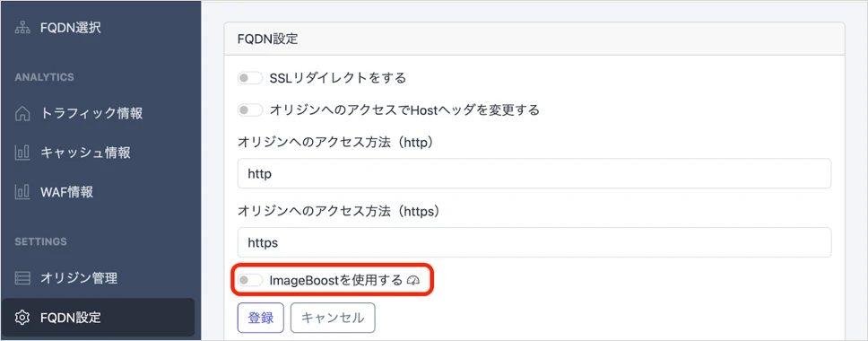The width and height of the screenshot is (868, 341).
Task: Click the WAF情報 bar chart icon
Action: [22, 192]
